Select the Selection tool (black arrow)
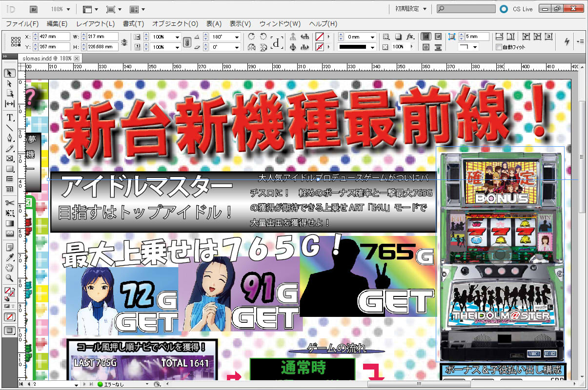This screenshot has width=588, height=390. 9,74
